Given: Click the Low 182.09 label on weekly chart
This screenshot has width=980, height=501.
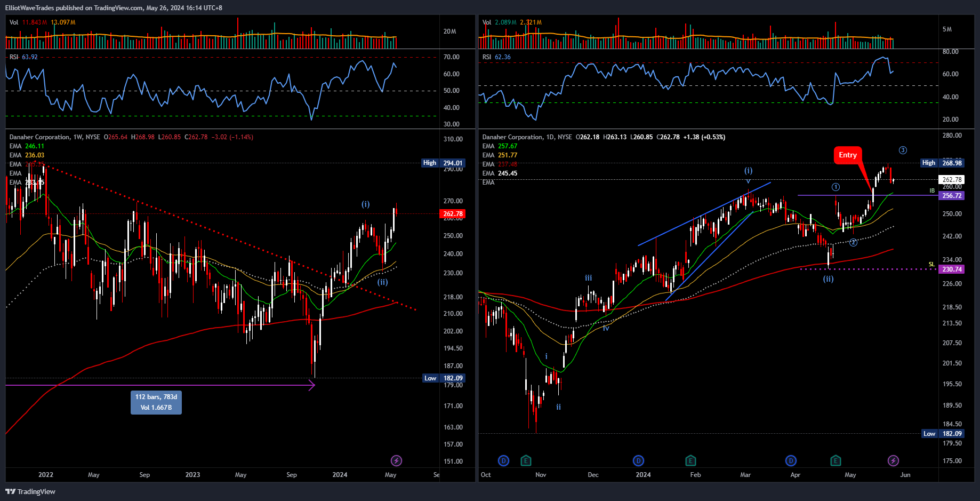Looking at the screenshot, I should tap(443, 378).
